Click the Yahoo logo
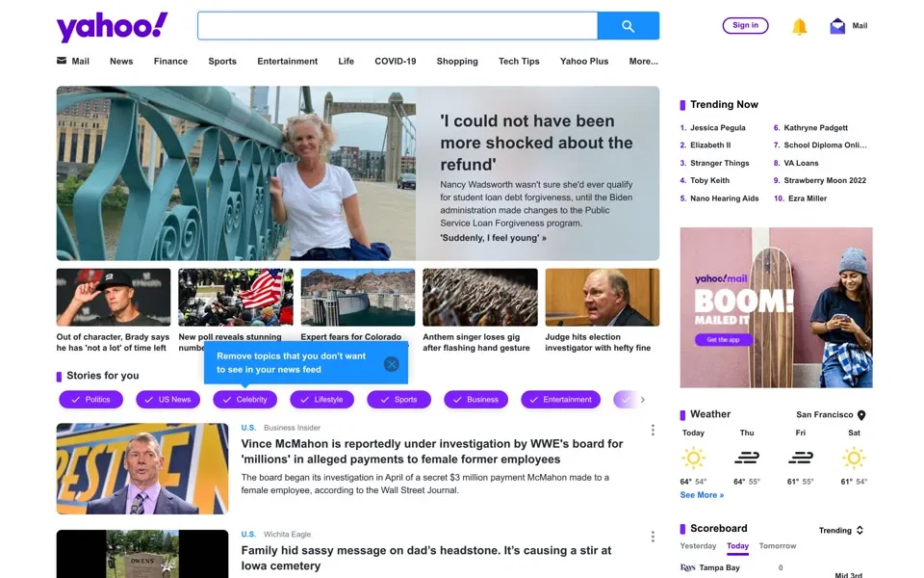 112,27
